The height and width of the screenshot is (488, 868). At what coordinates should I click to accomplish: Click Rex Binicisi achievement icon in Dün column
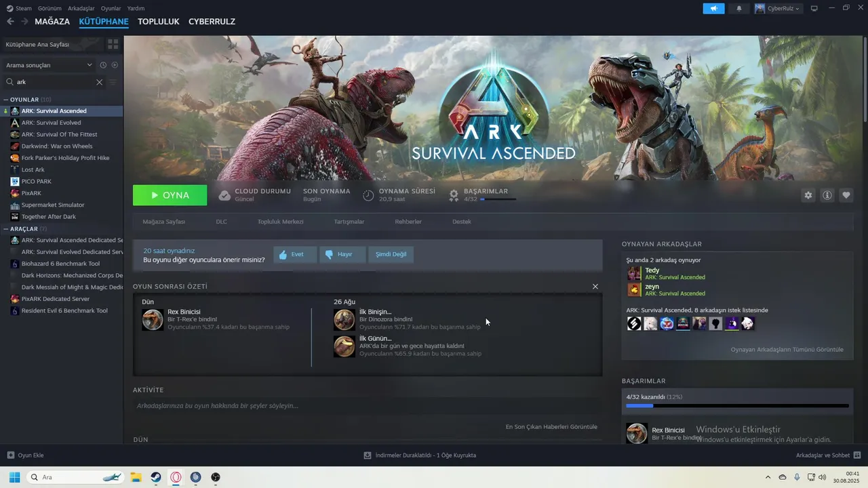[x=153, y=319]
